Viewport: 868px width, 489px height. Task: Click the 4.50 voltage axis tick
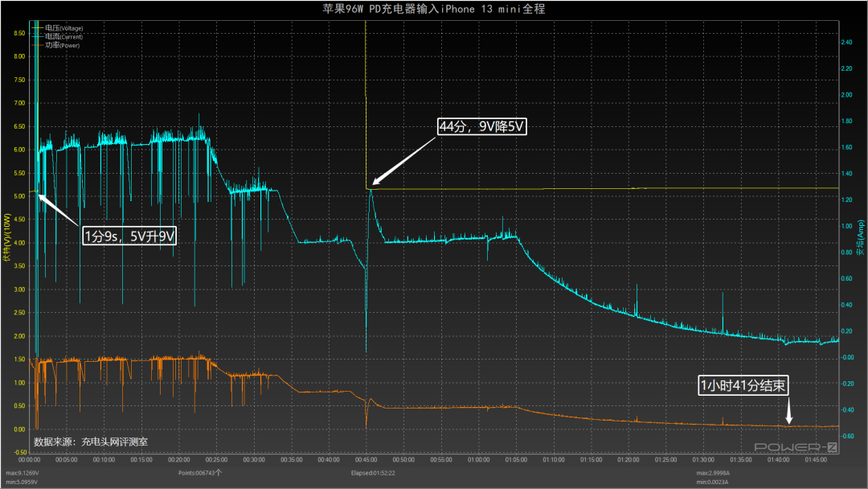coord(19,220)
